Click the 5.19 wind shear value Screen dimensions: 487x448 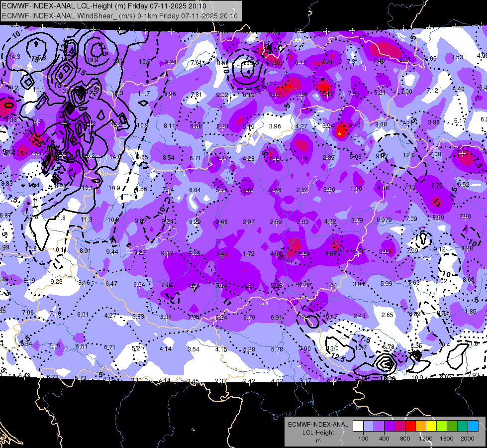248,126
